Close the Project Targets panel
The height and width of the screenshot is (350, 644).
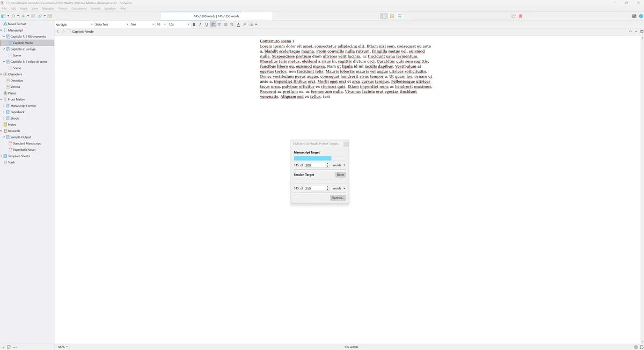[346, 144]
